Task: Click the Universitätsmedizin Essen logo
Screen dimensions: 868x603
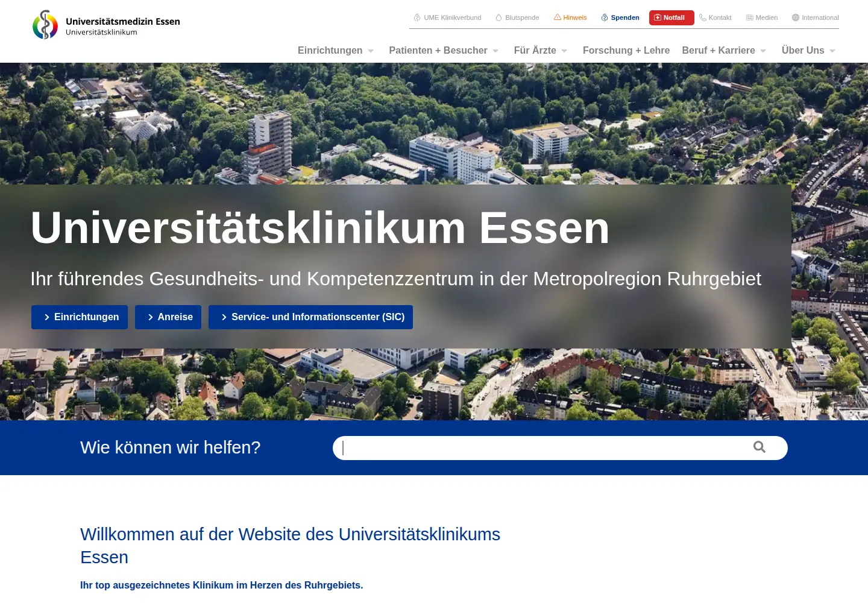Action: point(106,25)
